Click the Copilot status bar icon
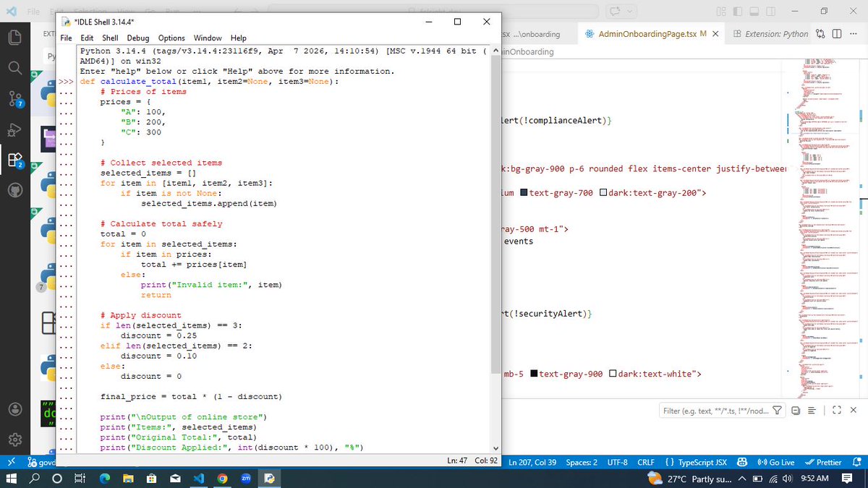This screenshot has height=488, width=868. coord(742,462)
